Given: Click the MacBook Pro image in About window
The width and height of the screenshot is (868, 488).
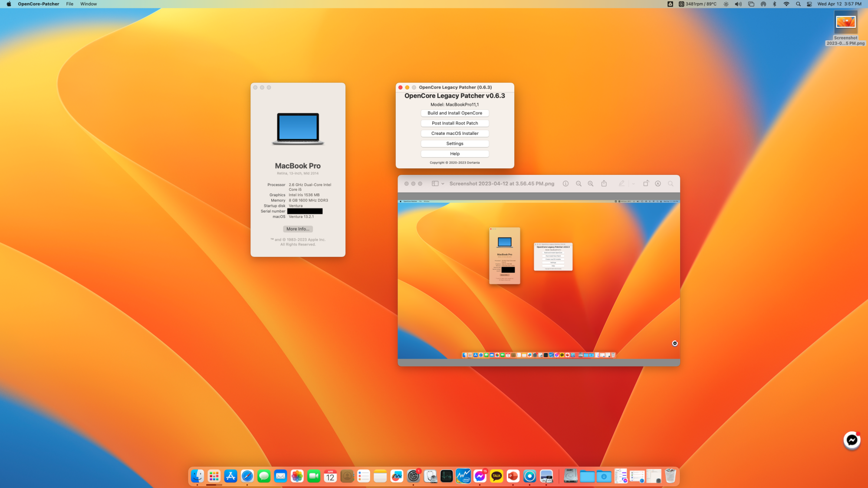Looking at the screenshot, I should click(x=298, y=129).
